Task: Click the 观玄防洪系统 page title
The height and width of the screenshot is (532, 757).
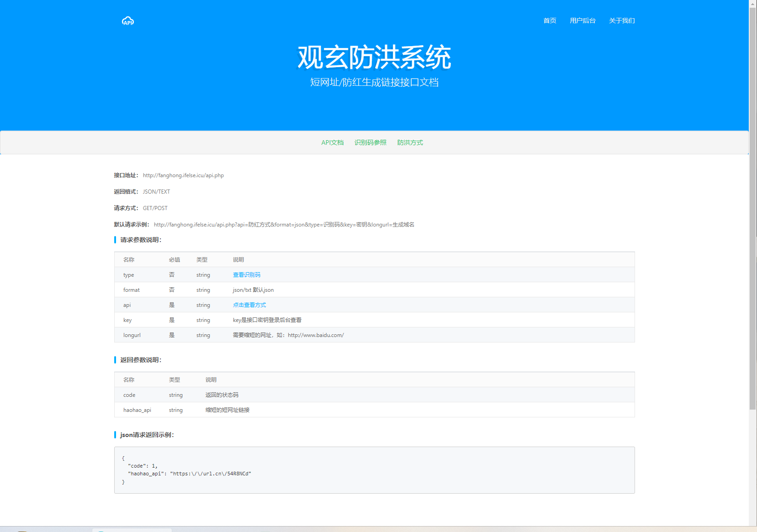Action: pos(374,58)
